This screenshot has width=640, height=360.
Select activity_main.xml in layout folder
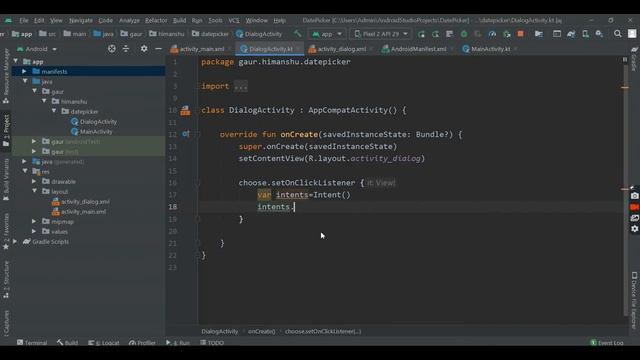(83, 211)
